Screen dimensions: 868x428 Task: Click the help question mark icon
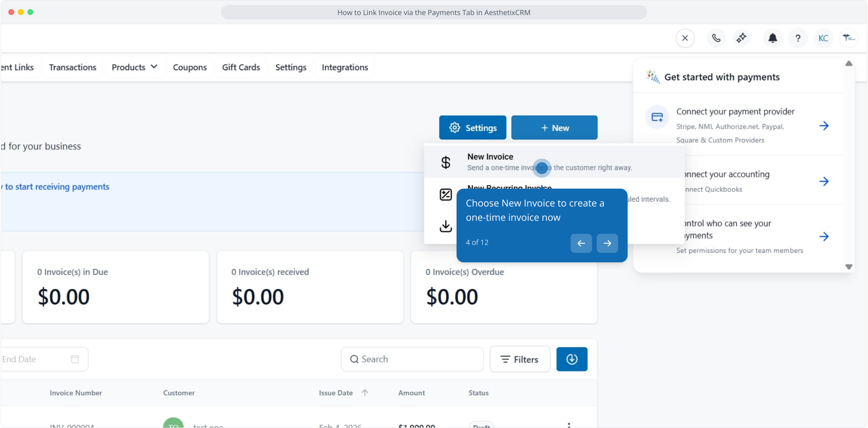798,38
